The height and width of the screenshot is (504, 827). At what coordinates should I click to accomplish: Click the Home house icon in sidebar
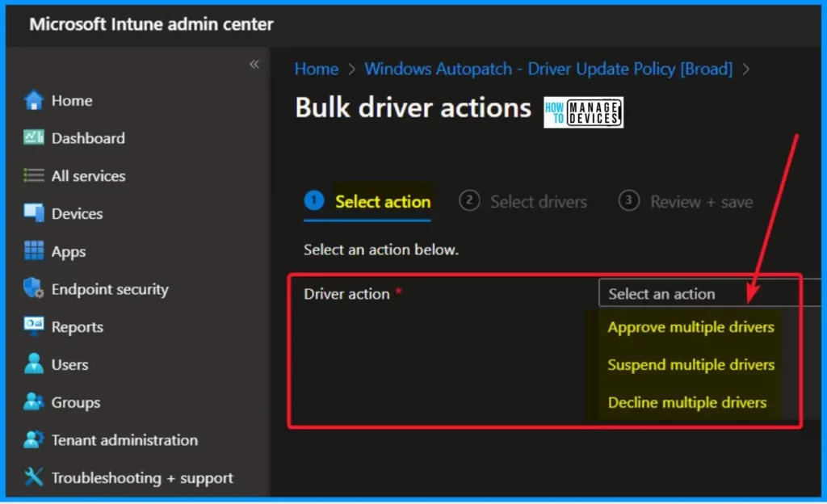pyautogui.click(x=34, y=100)
